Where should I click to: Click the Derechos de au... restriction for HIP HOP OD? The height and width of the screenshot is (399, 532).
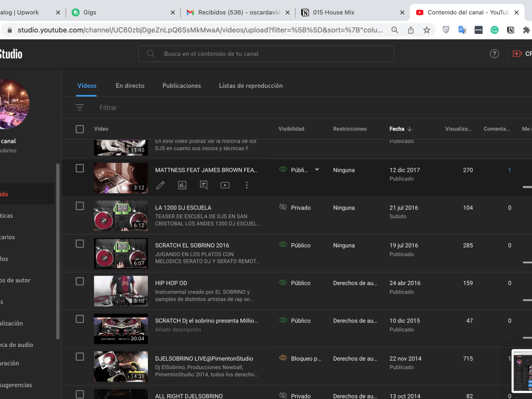(x=355, y=283)
